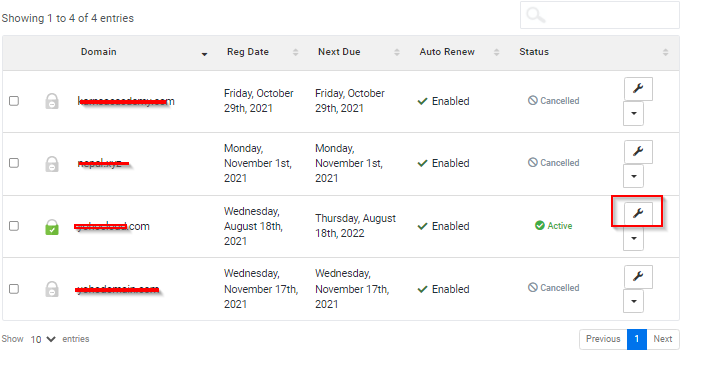Click the wrench icon in the Active domain row
The image size is (713, 375).
point(638,213)
